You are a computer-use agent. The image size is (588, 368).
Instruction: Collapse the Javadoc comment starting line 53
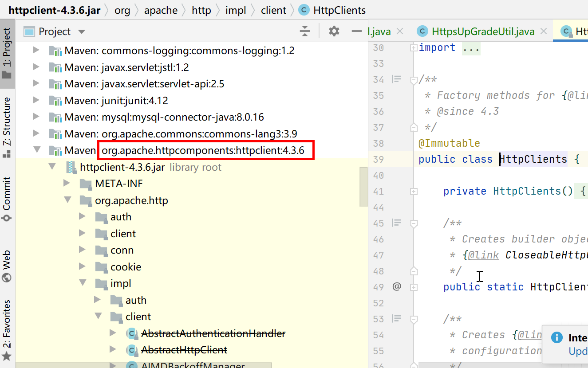click(x=414, y=319)
